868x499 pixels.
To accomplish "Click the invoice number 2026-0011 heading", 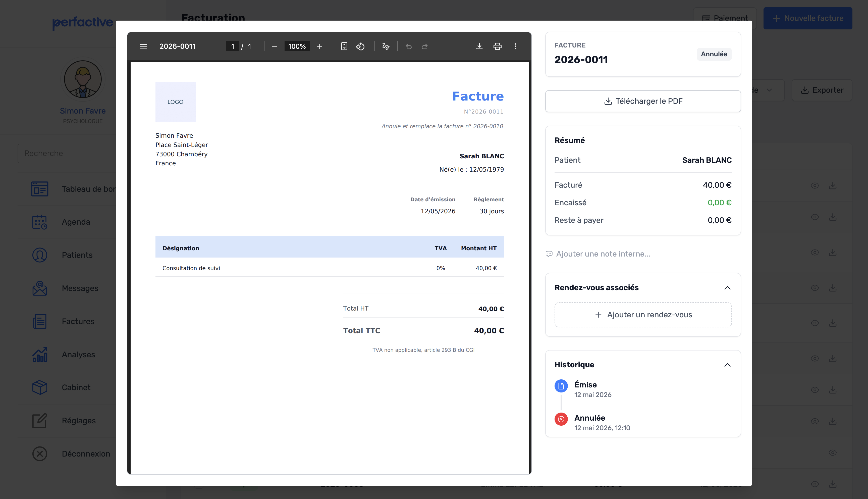I will [x=581, y=60].
